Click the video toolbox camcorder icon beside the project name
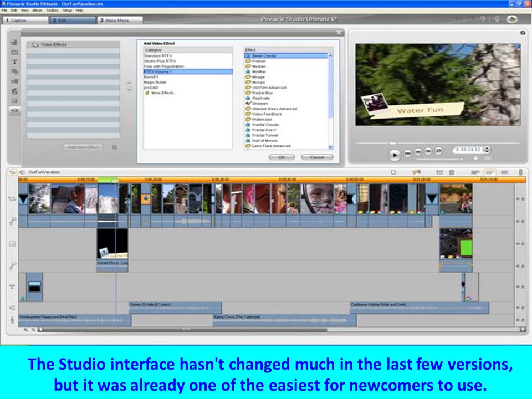Image resolution: width=532 pixels, height=399 pixels. 12,172
